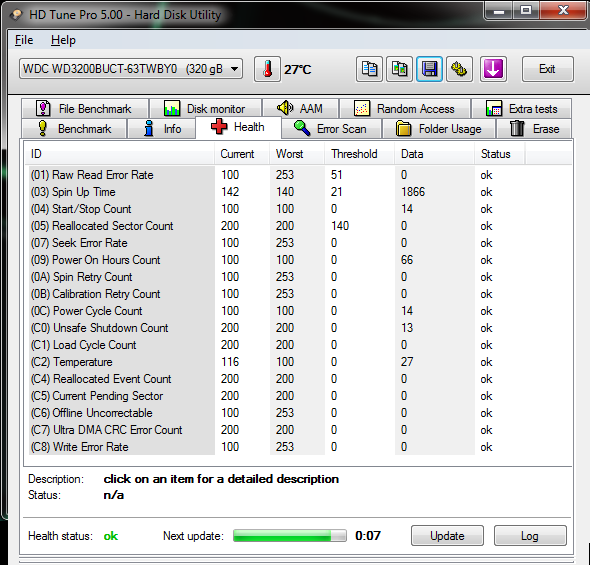590x565 pixels.
Task: Click the HD Tune title bar icon
Action: coord(16,15)
